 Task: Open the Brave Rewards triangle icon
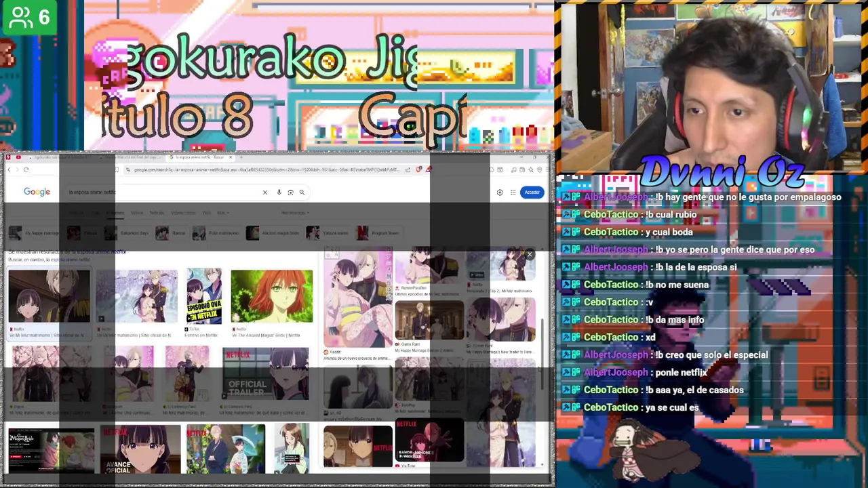point(429,169)
